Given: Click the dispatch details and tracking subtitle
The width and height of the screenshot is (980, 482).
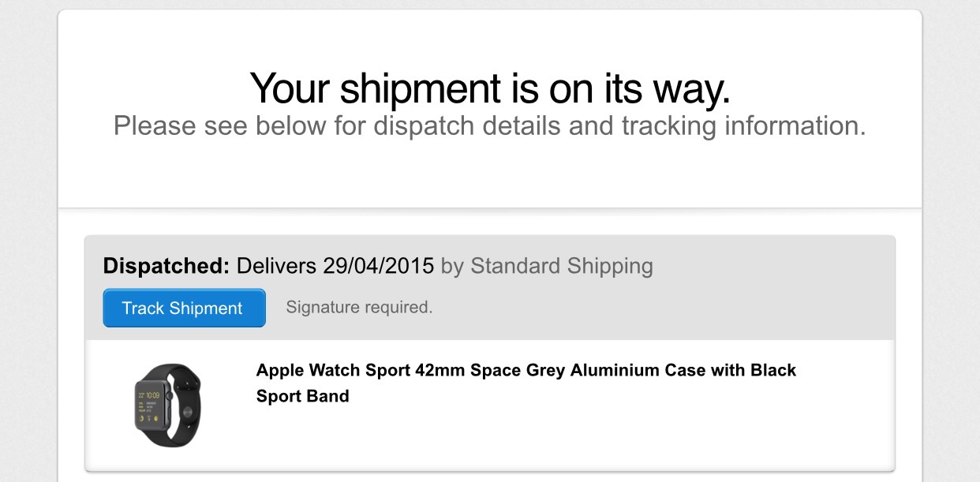Looking at the screenshot, I should pyautogui.click(x=490, y=125).
